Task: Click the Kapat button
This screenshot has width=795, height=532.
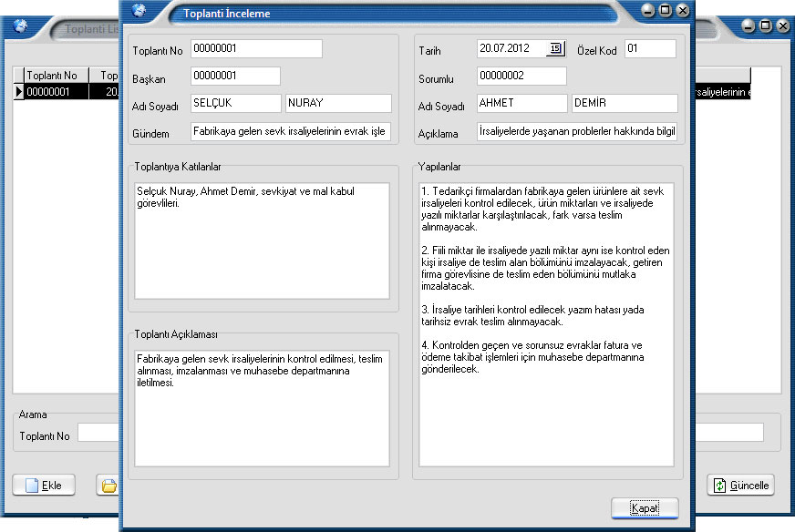Action: pos(645,508)
